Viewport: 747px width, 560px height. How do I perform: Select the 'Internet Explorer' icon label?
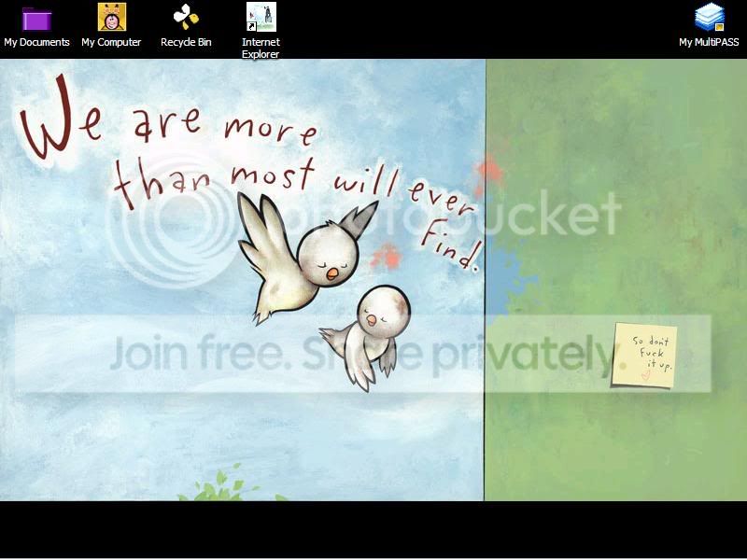click(x=261, y=49)
